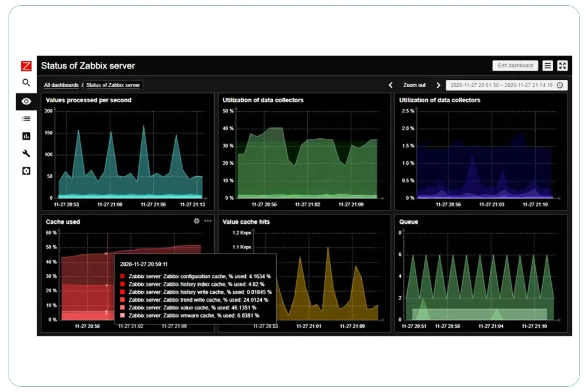The width and height of the screenshot is (588, 392).
Task: Click the Edit dashboard button
Action: coord(515,65)
